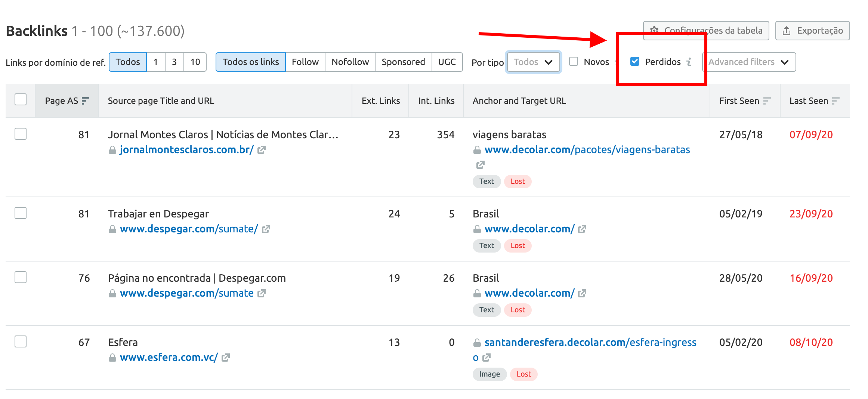Open the www.despegar.com/sumate/ link
Image resolution: width=868 pixels, height=399 pixels.
189,229
